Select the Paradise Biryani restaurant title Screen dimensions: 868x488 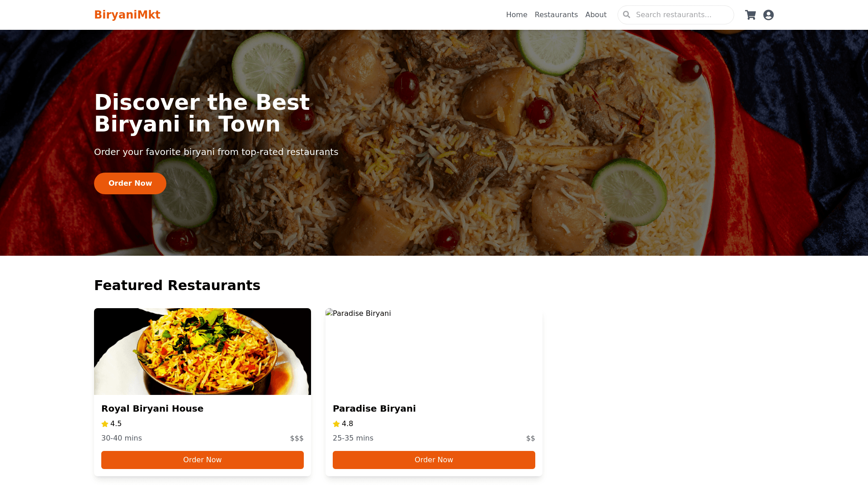[374, 408]
